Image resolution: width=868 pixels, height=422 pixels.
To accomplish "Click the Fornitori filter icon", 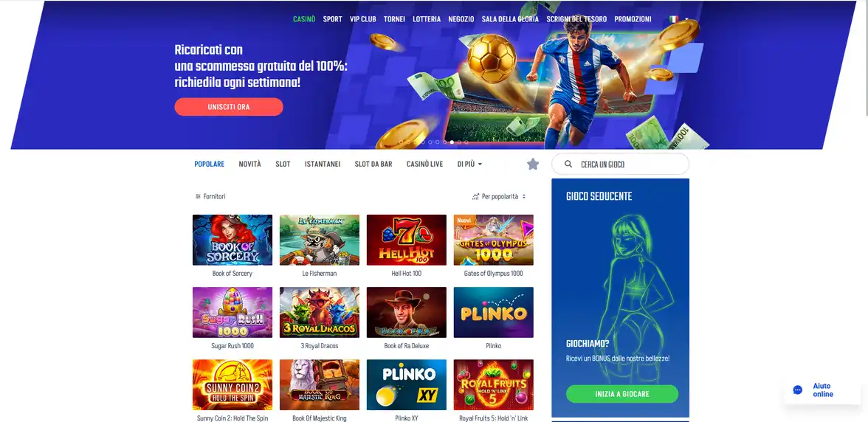I will pos(198,196).
